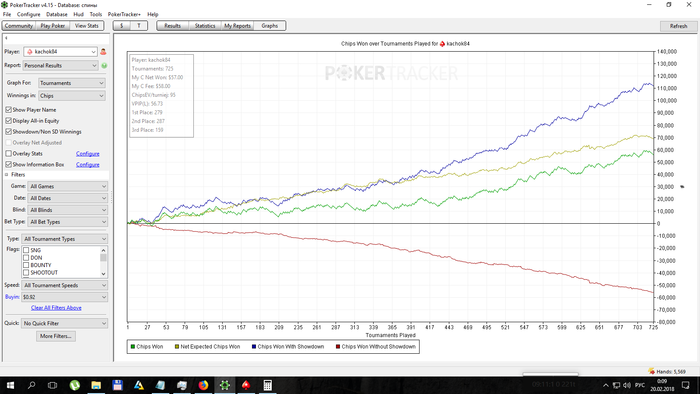Open Blind filter dropdown
The image size is (700, 394).
coord(67,210)
